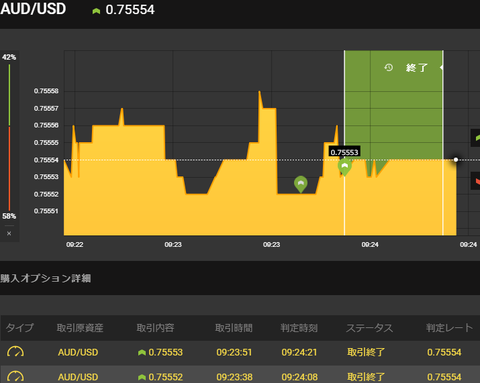Screen dimensions: 480x383
Task: Click the 0.75558 price axis label
Action: tap(46, 91)
